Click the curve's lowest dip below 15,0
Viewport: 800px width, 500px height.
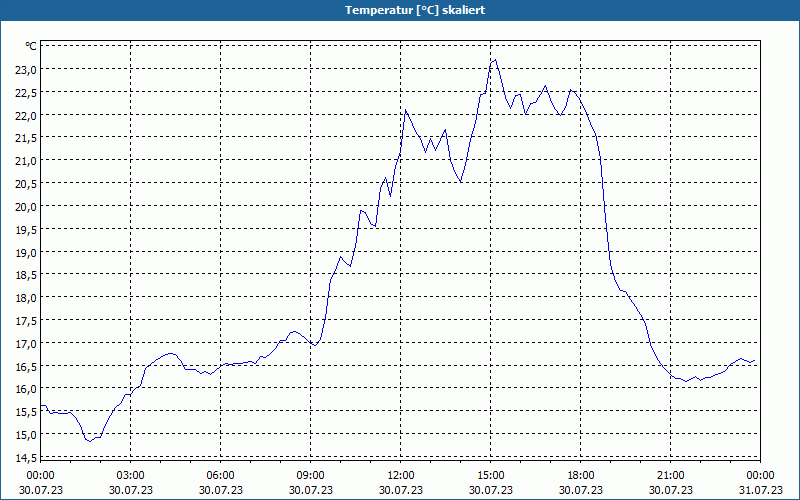[x=90, y=441]
